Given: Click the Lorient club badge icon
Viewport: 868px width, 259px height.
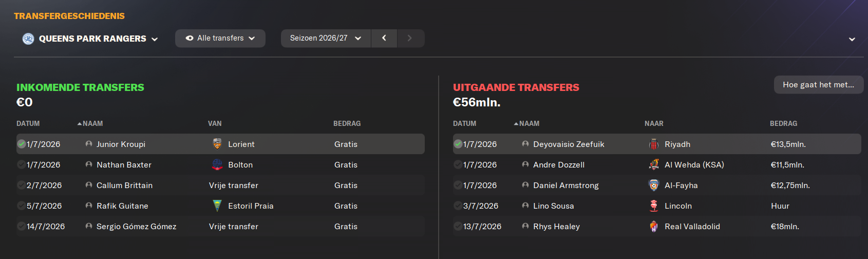Looking at the screenshot, I should point(217,144).
